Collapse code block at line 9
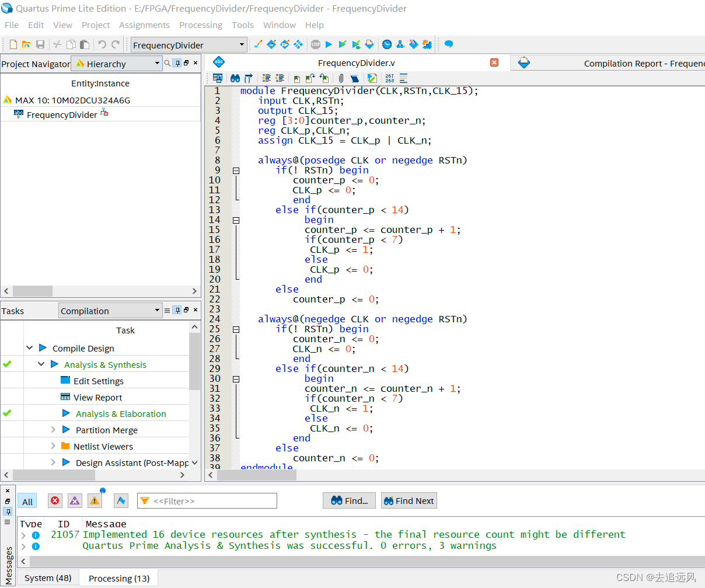The width and height of the screenshot is (705, 588). click(236, 171)
